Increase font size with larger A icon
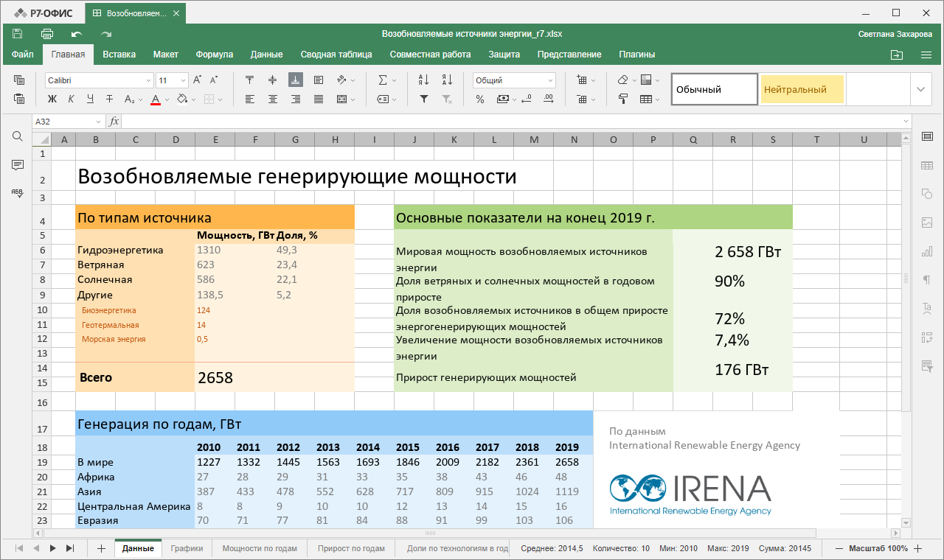944x560 pixels. (197, 80)
